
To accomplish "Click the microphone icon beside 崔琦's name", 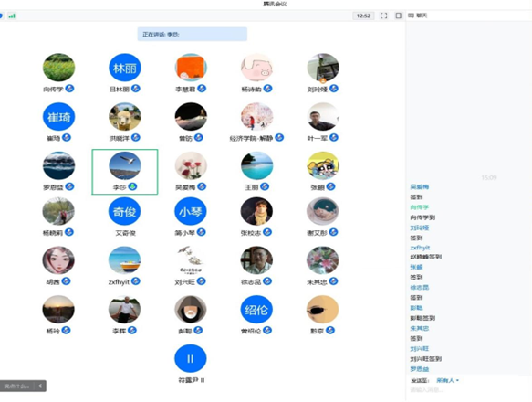I will 67,137.
